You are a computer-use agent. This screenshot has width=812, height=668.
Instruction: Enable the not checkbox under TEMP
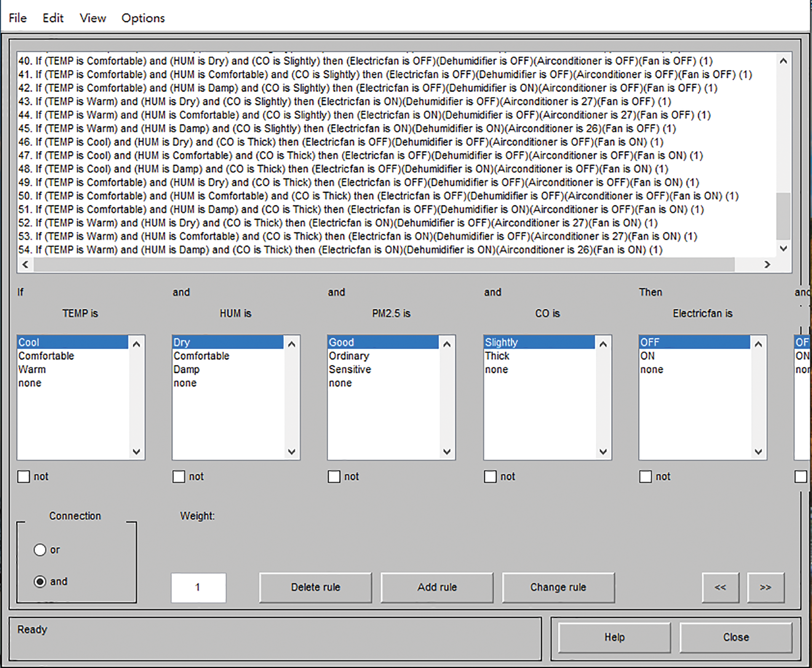click(x=24, y=476)
